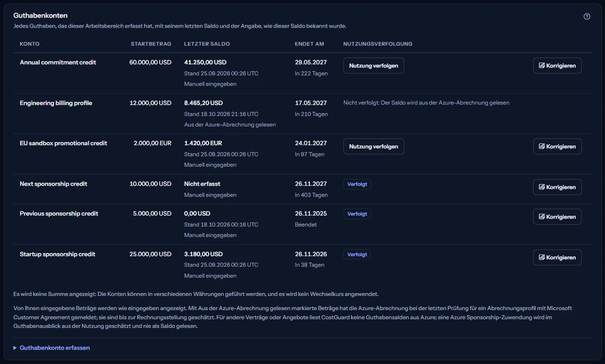Open Korrigieren for Next sponsorship credit
Screen dimensions: 605x364
click(557, 187)
